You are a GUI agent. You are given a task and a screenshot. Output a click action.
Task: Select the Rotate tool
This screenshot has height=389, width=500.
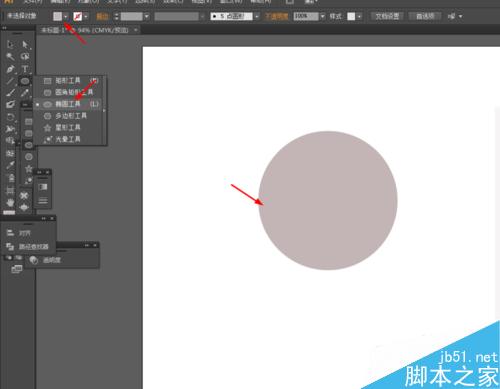point(10,117)
